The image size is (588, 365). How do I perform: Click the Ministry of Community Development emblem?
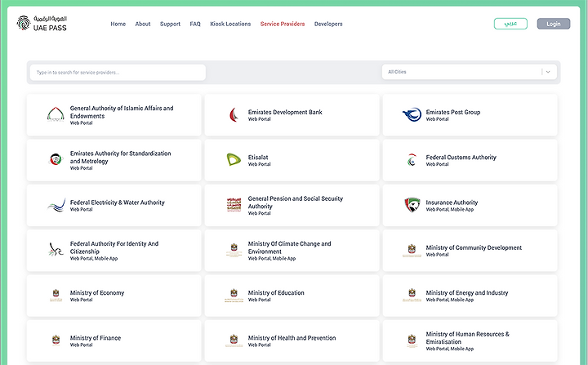click(412, 250)
